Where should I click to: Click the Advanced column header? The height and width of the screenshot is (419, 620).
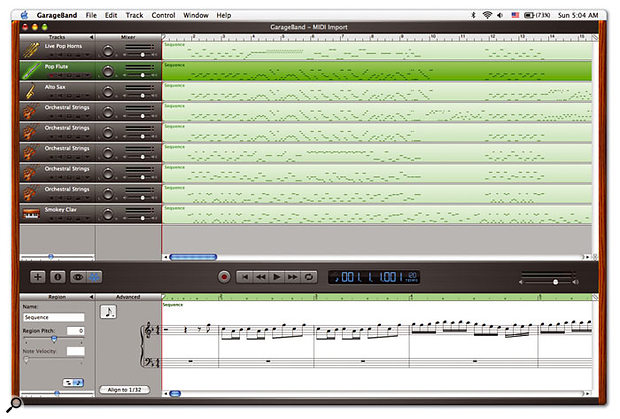click(x=128, y=296)
